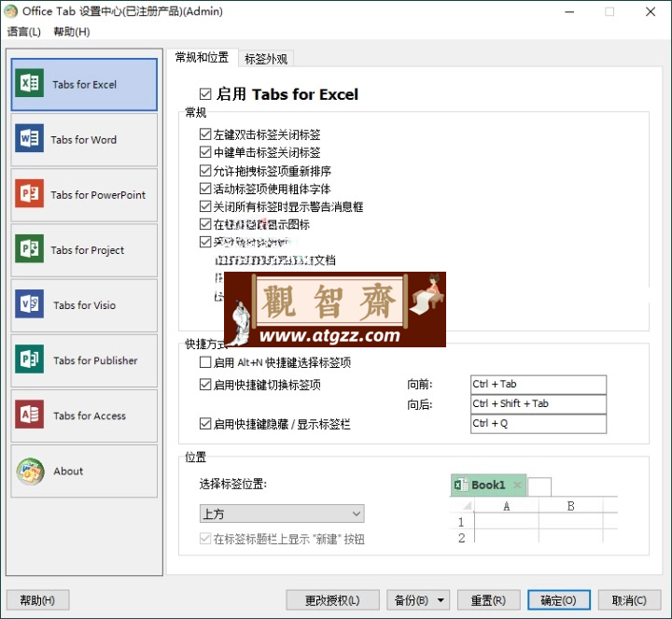Click the new tab box beside Book1
The image size is (672, 619).
click(x=539, y=486)
